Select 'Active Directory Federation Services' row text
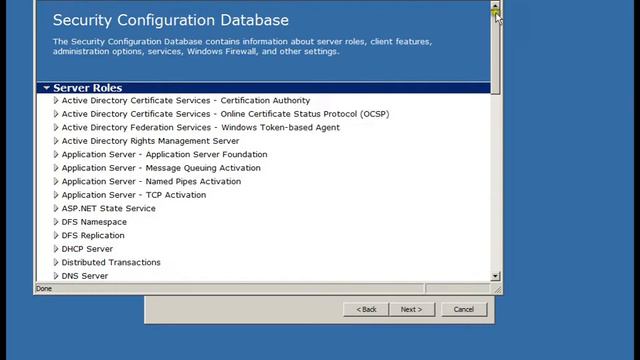Image resolution: width=640 pixels, height=360 pixels. coord(200,127)
